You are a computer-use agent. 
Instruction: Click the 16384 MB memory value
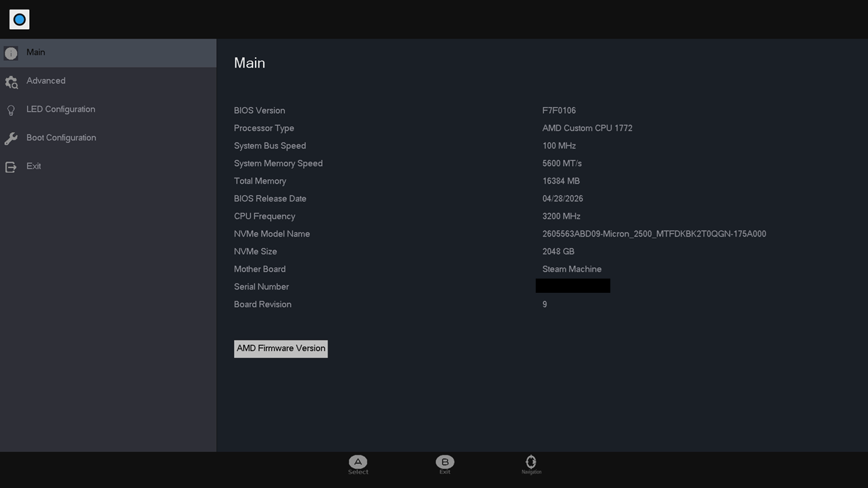(x=561, y=181)
